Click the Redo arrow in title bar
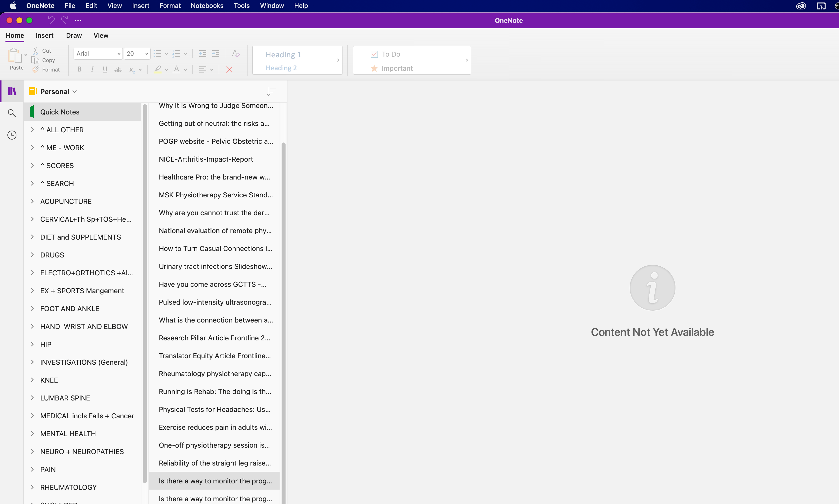The height and width of the screenshot is (504, 839). tap(64, 20)
